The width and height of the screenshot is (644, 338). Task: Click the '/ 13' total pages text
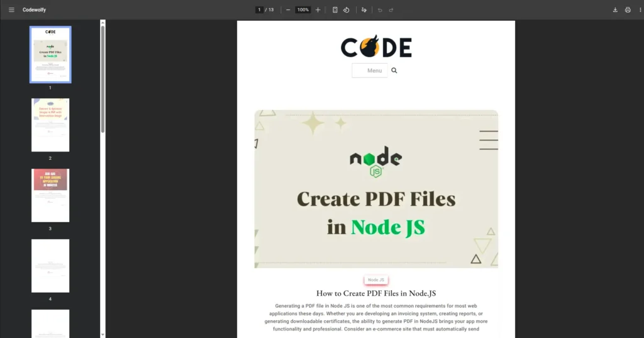(x=269, y=10)
